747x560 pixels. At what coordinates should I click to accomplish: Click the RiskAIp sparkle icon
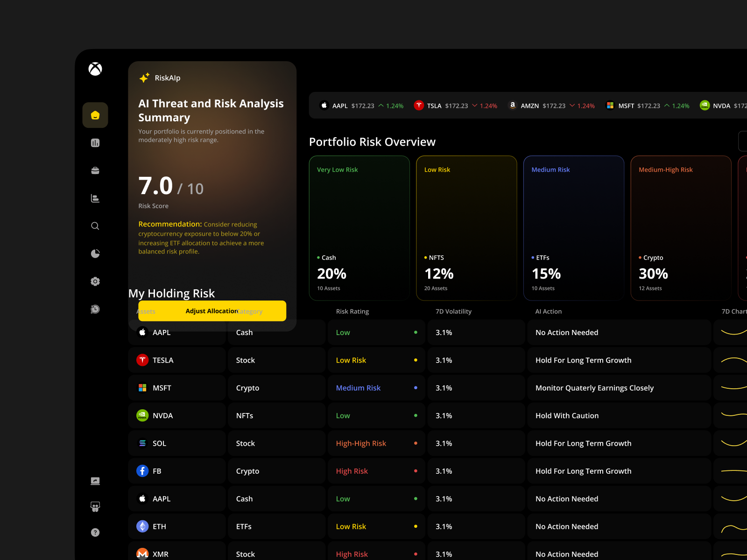pos(144,77)
